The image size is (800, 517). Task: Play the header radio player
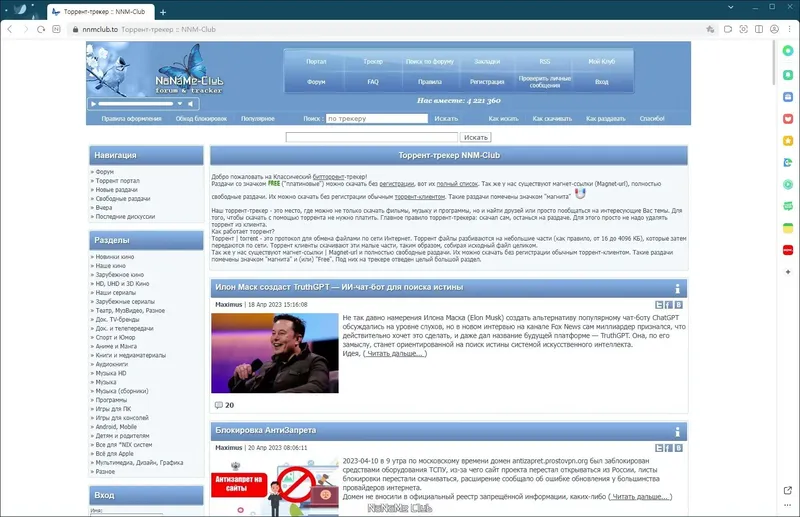[93, 104]
